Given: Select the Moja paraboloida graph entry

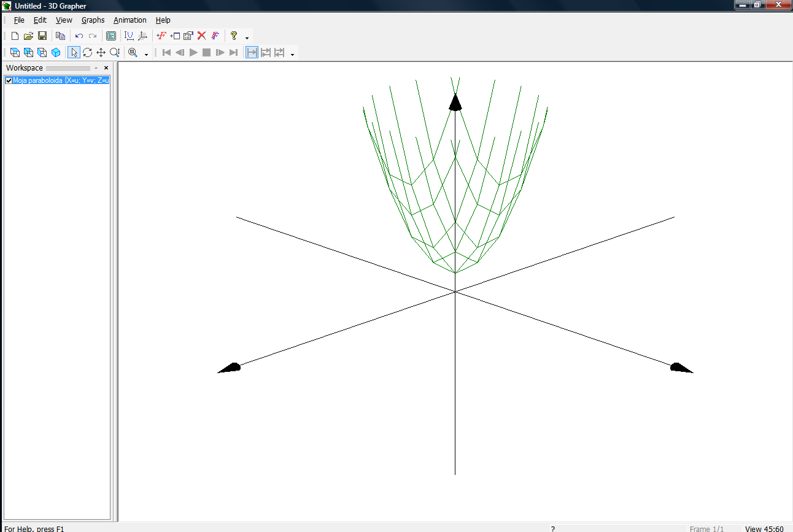Looking at the screenshot, I should (61, 80).
